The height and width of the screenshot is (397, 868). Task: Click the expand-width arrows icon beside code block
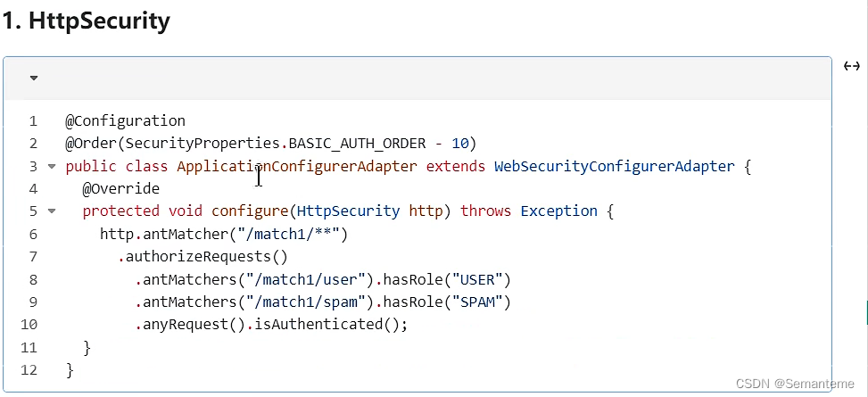pos(851,66)
